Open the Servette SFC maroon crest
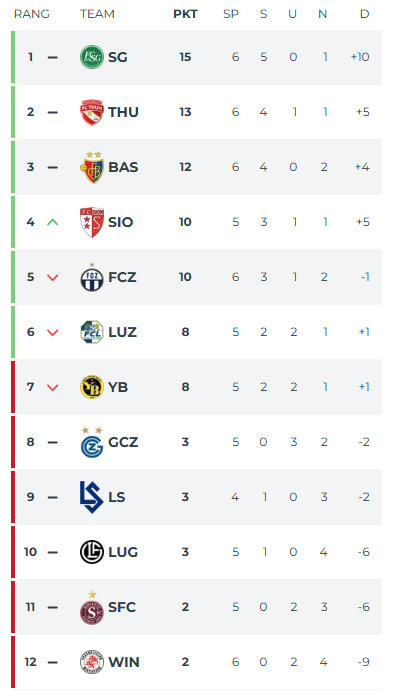Screen dimensions: 396x700 pyautogui.click(x=92, y=607)
